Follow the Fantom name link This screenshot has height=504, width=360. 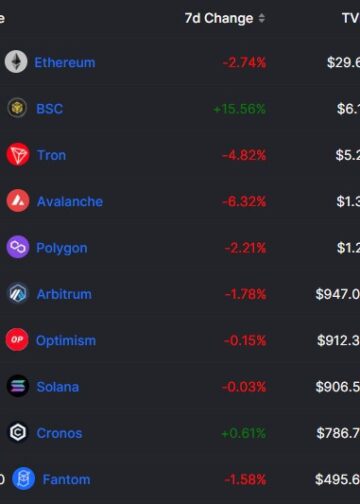click(66, 480)
